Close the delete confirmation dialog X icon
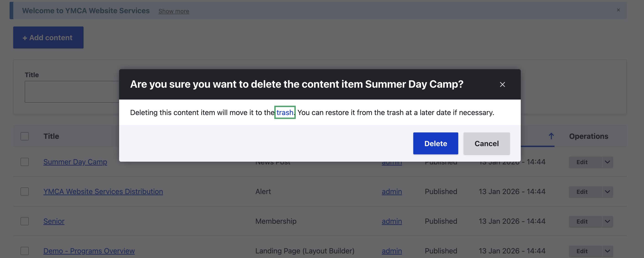 coord(502,84)
